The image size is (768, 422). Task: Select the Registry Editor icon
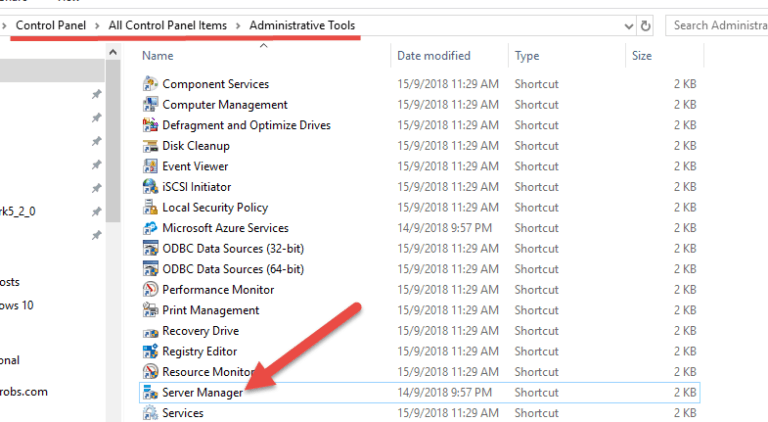coord(150,351)
